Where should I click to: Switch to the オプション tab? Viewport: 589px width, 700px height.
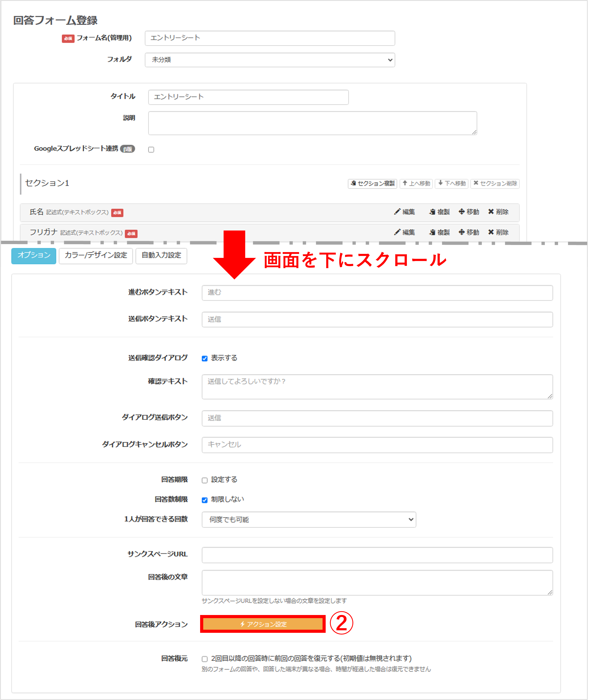click(x=34, y=256)
